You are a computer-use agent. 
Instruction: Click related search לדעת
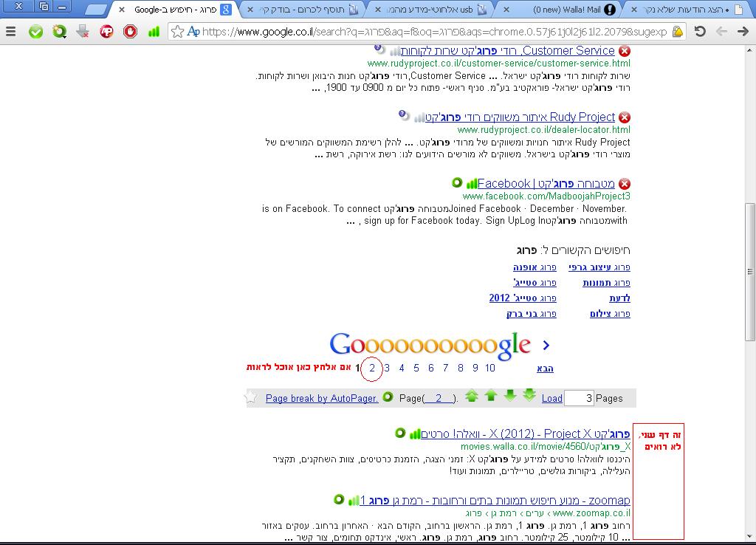619,298
